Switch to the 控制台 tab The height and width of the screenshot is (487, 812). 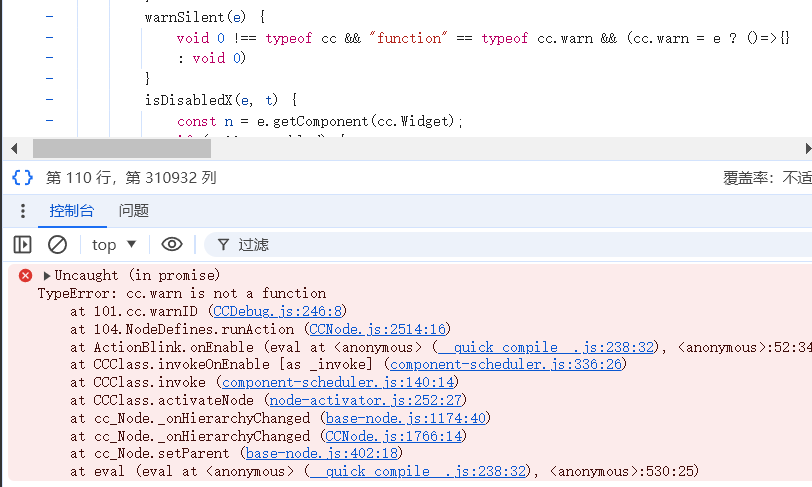coord(72,211)
